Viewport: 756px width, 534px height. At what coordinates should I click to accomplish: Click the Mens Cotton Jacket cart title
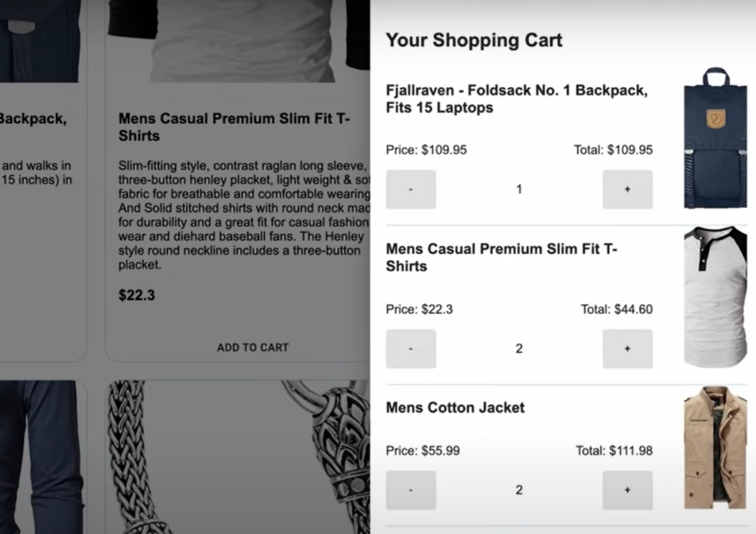[455, 408]
